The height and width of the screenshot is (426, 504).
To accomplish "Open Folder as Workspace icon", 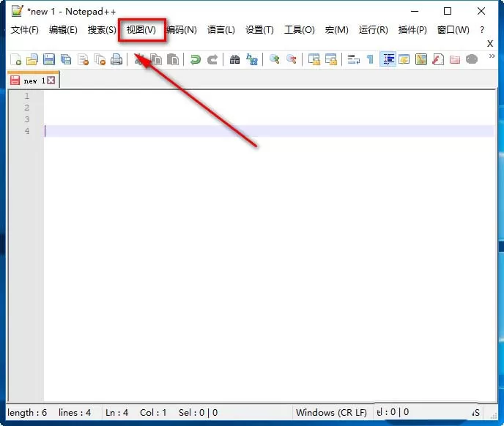I will click(x=454, y=60).
